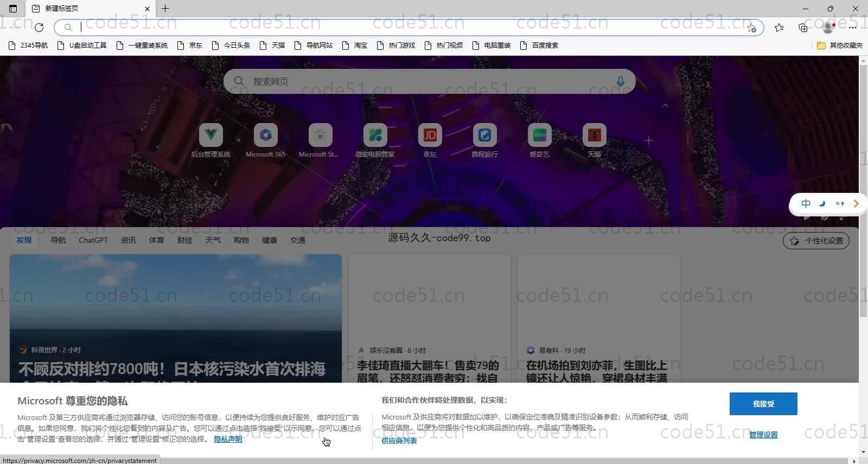Screen dimensions: 868x464
Task: Click the scrollbar down arrow
Action: point(863,452)
